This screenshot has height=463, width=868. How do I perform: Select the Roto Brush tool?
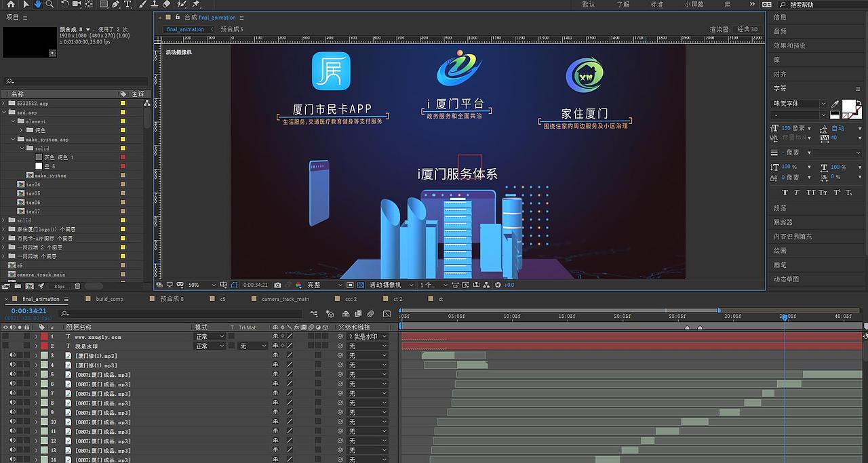(x=181, y=4)
